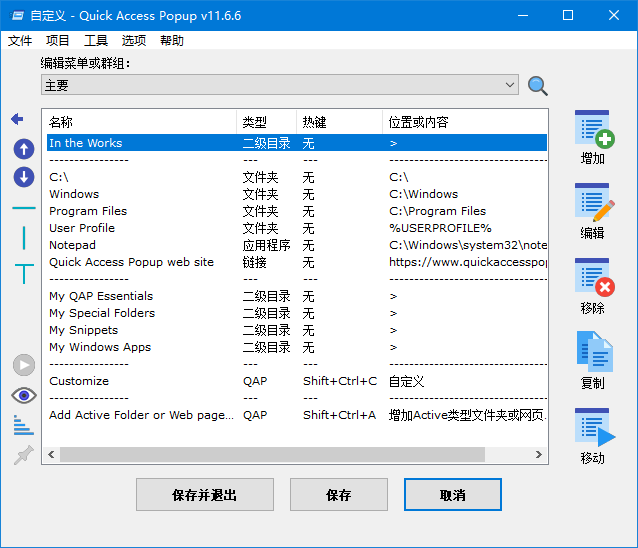Viewport: 638px width, 548px height.
Task: Select the "Windows" row
Action: click(x=297, y=194)
